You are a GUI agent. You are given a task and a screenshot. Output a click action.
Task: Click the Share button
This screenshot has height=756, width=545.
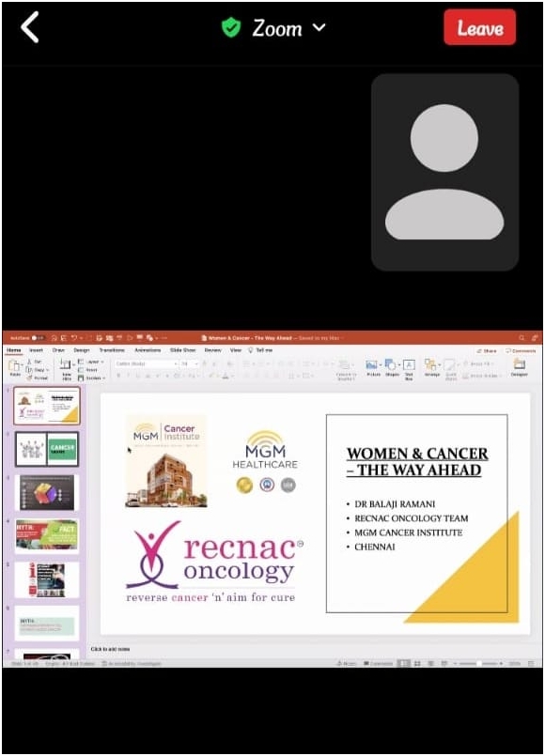click(487, 350)
